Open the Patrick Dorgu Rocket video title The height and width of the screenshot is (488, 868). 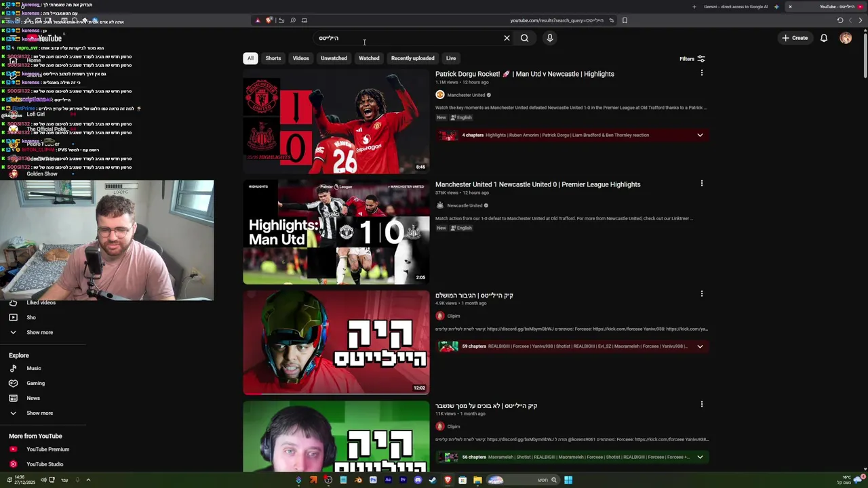click(x=525, y=74)
